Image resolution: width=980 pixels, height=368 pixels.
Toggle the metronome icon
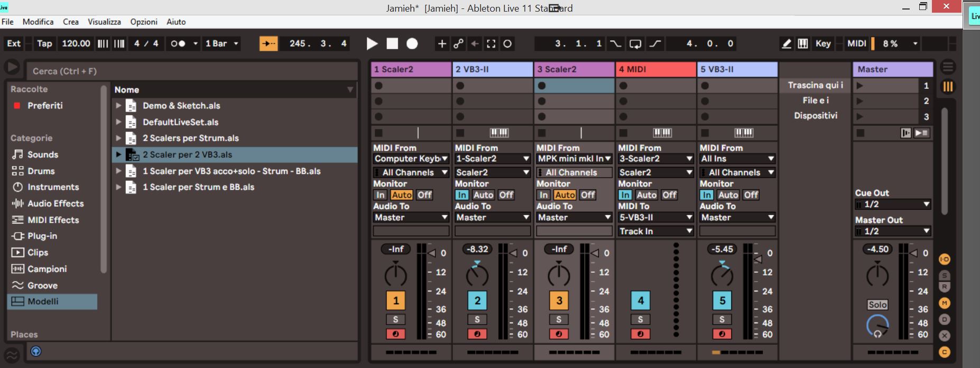point(178,44)
